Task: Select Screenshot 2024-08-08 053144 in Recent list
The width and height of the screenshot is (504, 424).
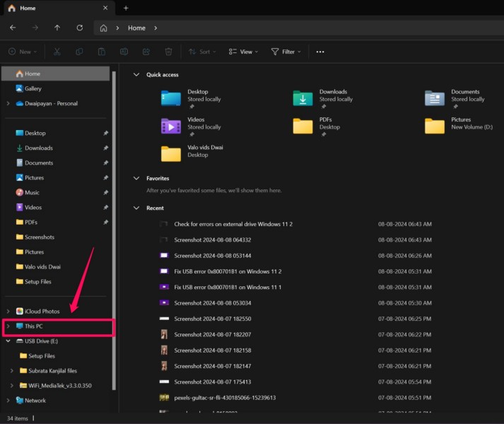Action: (x=213, y=255)
